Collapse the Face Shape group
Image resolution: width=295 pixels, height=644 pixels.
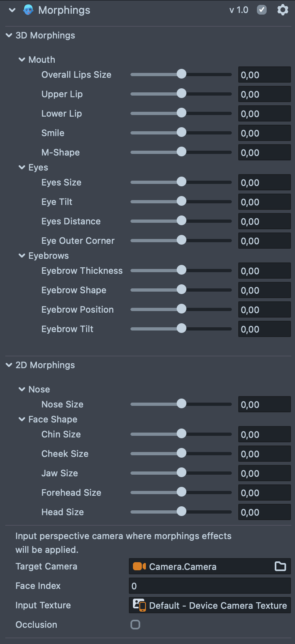click(x=22, y=419)
